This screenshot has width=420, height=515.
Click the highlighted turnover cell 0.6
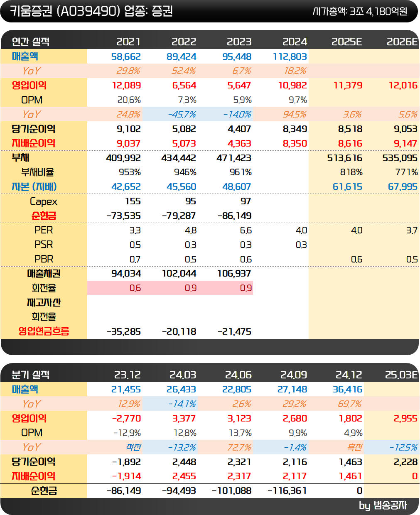[115, 288]
